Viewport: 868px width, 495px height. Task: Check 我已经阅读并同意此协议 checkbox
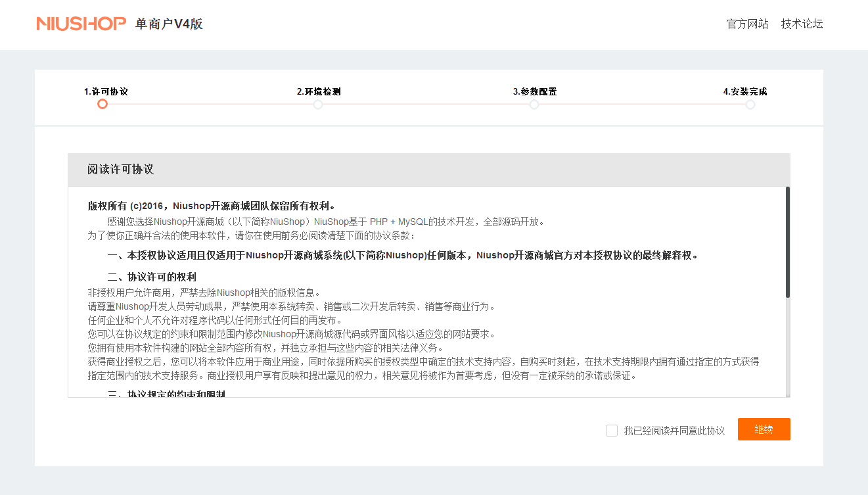tap(612, 431)
